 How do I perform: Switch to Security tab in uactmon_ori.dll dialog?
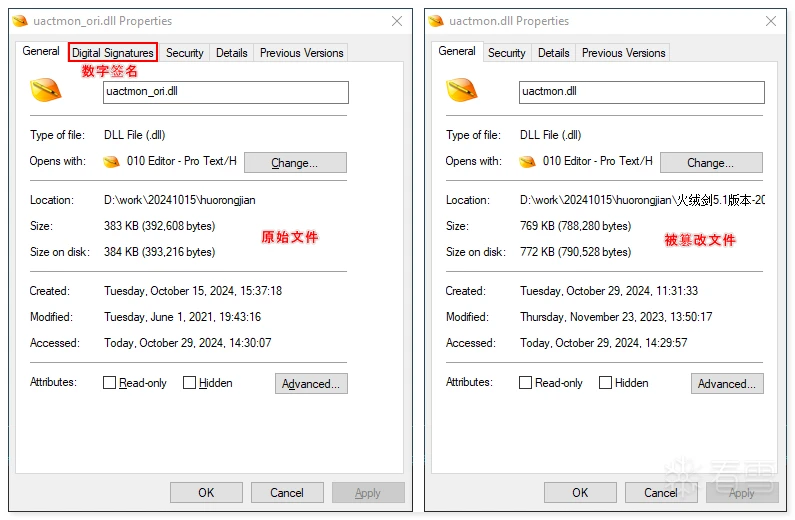click(x=185, y=53)
